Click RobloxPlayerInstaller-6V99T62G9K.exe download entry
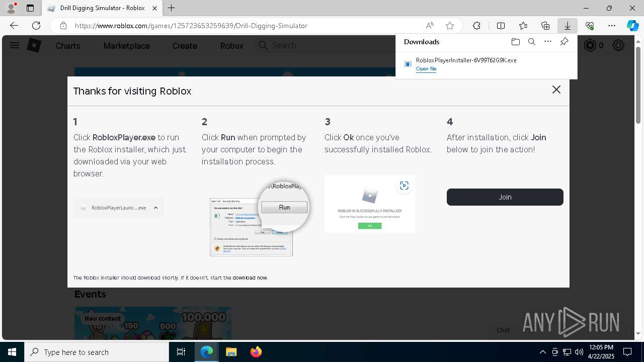The image size is (644, 362). (x=486, y=64)
